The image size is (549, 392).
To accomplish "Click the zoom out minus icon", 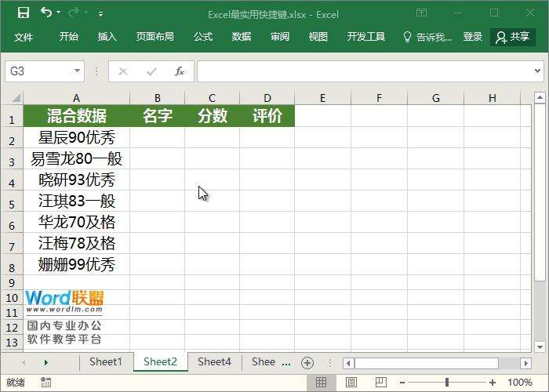I will (x=403, y=383).
